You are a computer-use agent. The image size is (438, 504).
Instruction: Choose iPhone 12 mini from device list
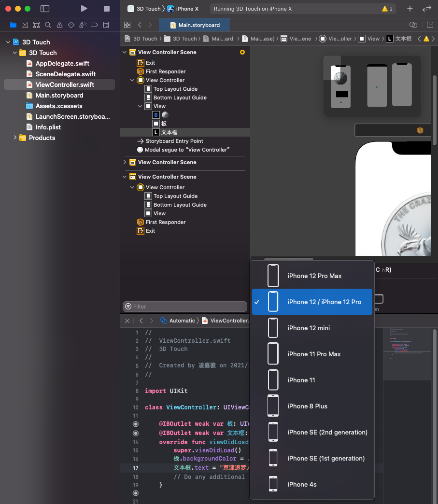pyautogui.click(x=312, y=328)
